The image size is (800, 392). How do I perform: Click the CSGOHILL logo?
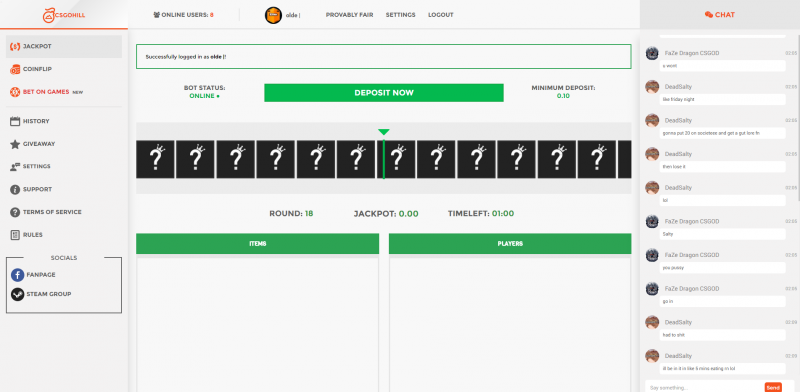click(64, 15)
